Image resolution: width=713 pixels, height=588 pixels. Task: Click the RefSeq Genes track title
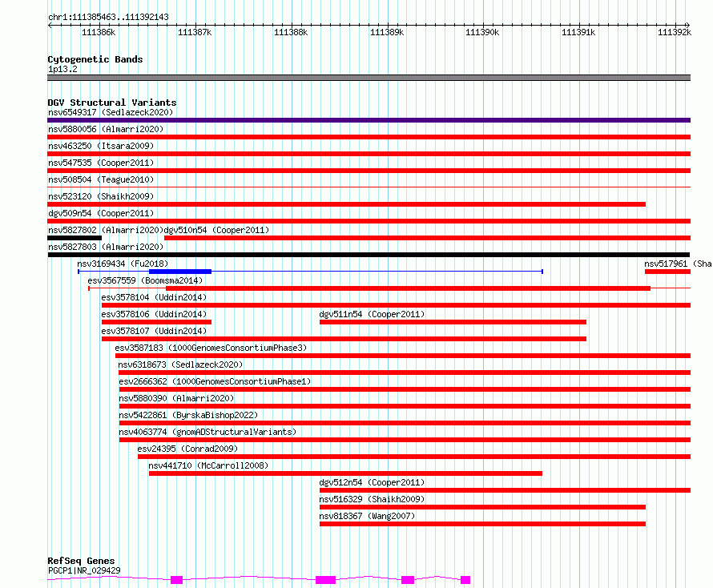tap(81, 561)
